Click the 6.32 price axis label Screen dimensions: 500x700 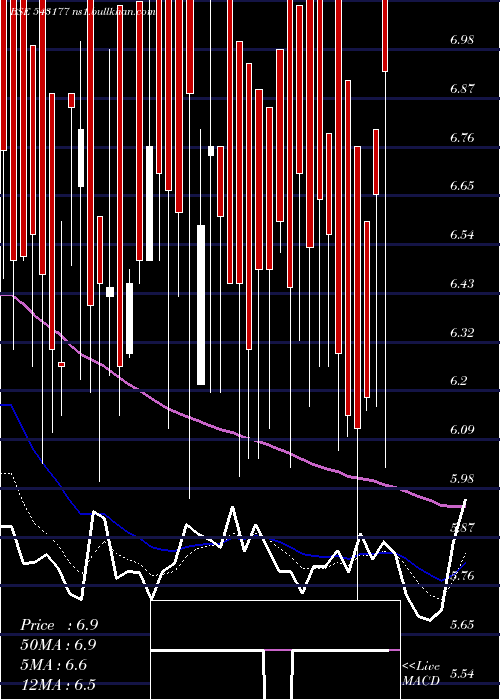pos(462,333)
